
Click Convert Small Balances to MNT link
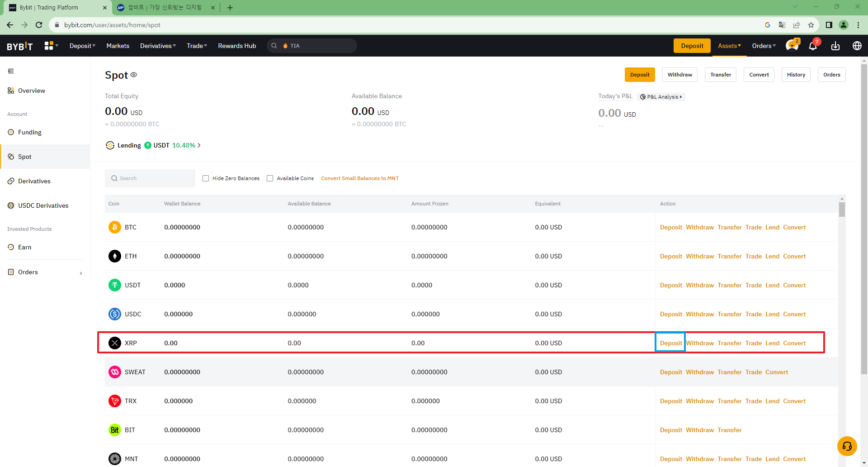click(x=360, y=178)
